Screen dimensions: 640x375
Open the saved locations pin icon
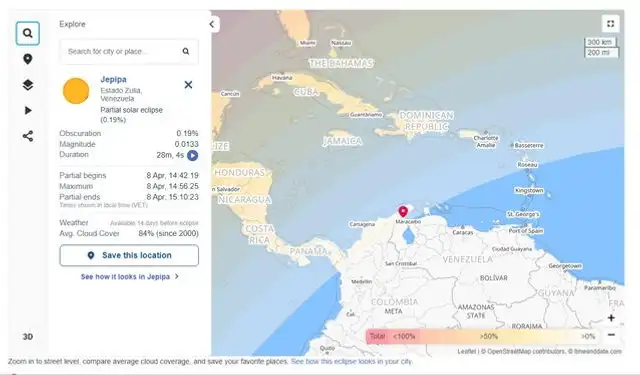pos(27,59)
